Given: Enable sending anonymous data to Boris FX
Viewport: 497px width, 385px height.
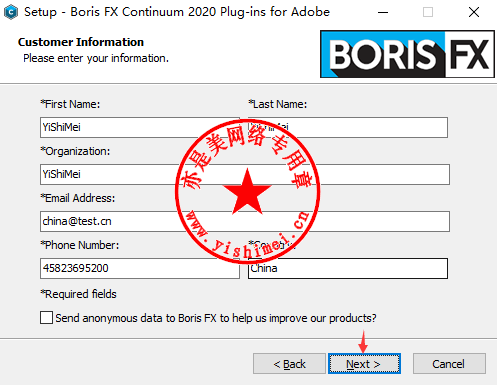Looking at the screenshot, I should pyautogui.click(x=46, y=318).
